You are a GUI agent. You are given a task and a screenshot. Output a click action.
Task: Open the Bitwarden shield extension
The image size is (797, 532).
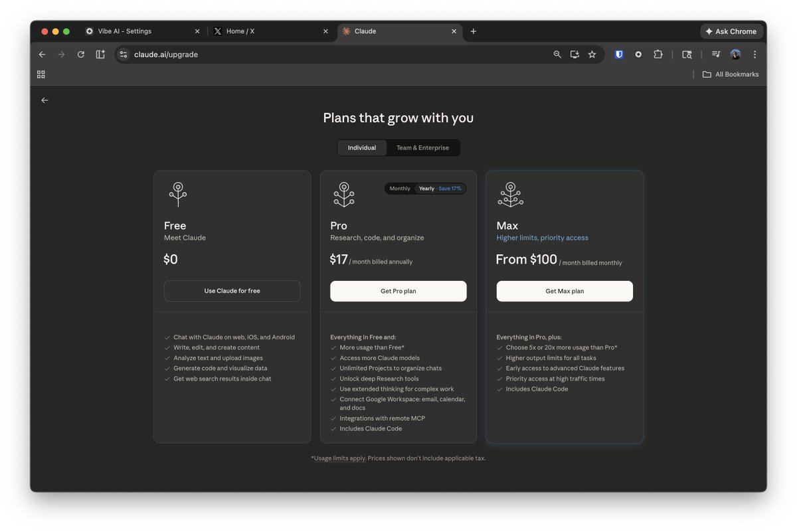pyautogui.click(x=619, y=54)
